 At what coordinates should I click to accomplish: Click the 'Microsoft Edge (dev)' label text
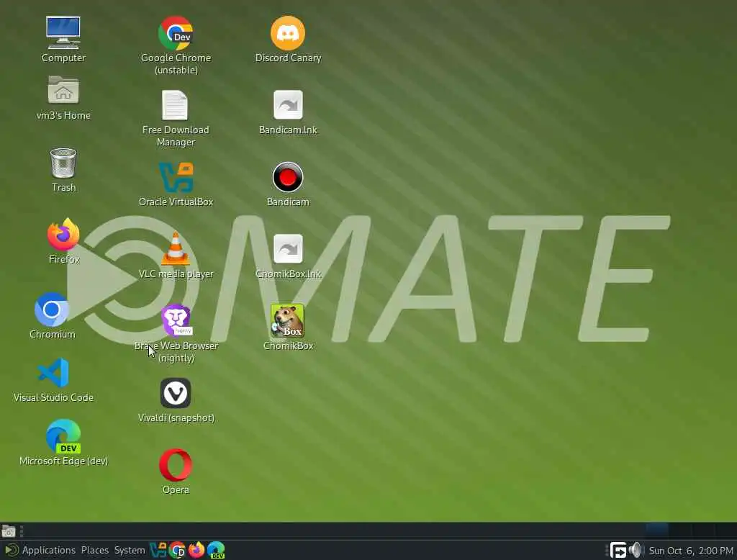[x=63, y=461]
